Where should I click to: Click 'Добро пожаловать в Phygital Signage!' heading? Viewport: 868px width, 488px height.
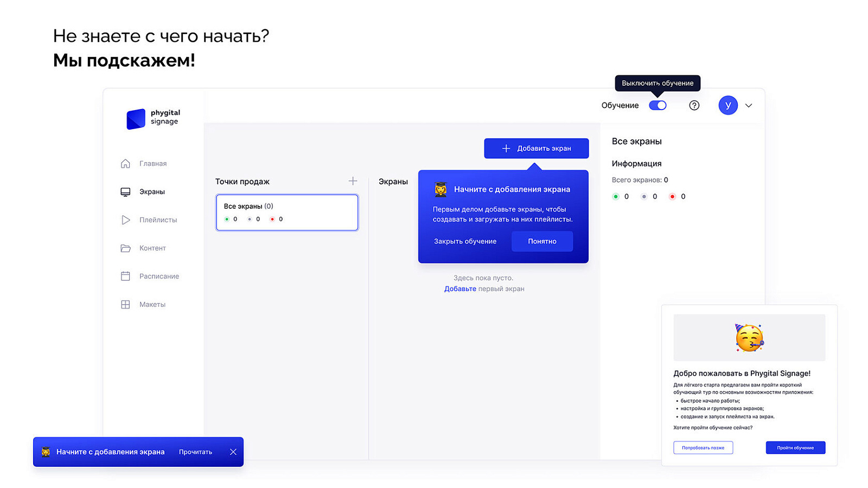coord(742,373)
